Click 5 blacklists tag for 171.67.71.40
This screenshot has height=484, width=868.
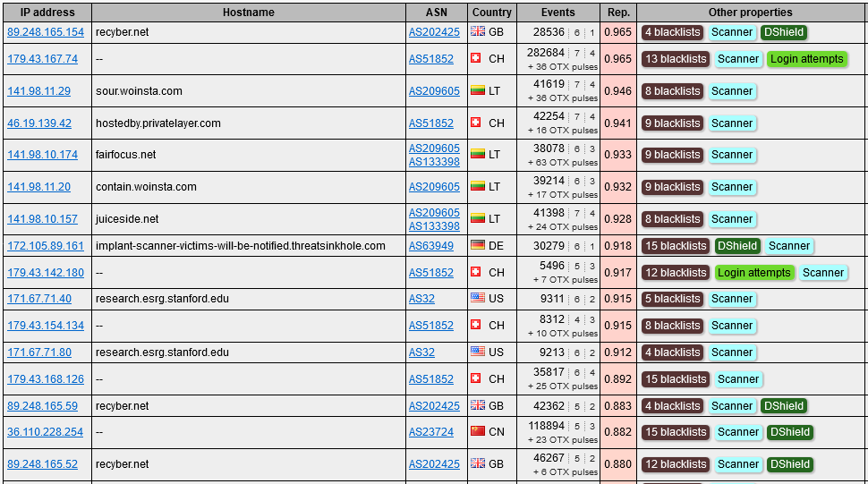point(673,299)
